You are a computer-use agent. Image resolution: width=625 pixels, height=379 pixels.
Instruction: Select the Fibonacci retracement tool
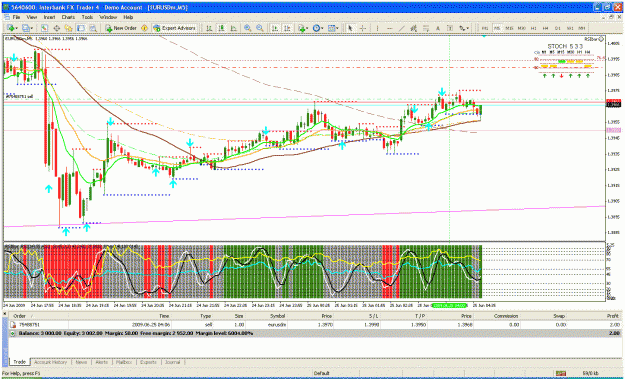pos(426,28)
